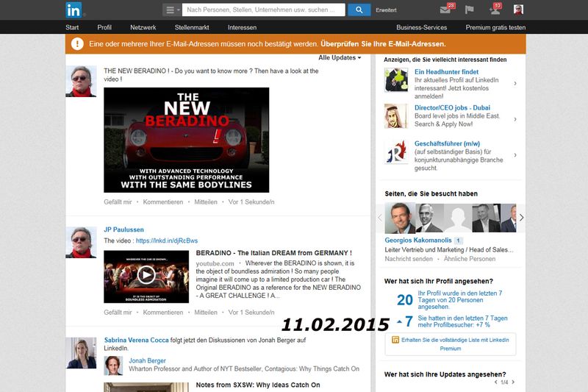Click Erhalten Sie die vollständige Liste button
The image size is (588, 392).
point(451,344)
